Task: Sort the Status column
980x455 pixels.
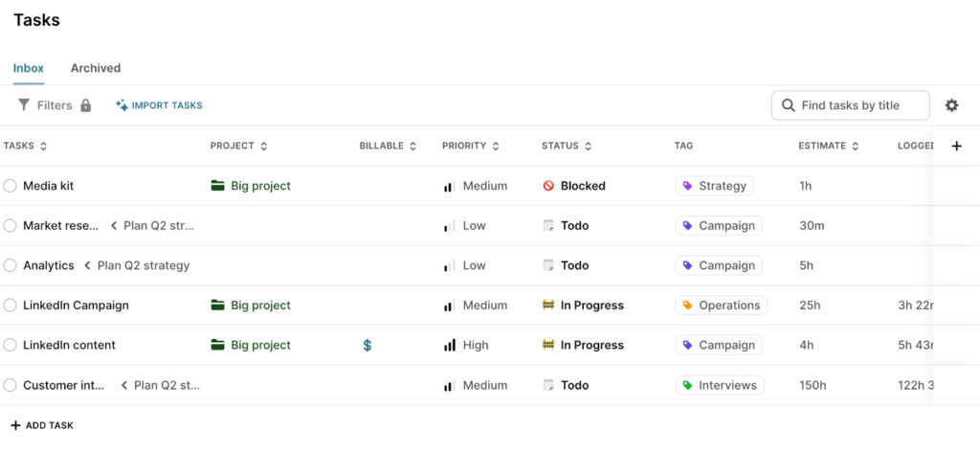Action: [x=587, y=147]
